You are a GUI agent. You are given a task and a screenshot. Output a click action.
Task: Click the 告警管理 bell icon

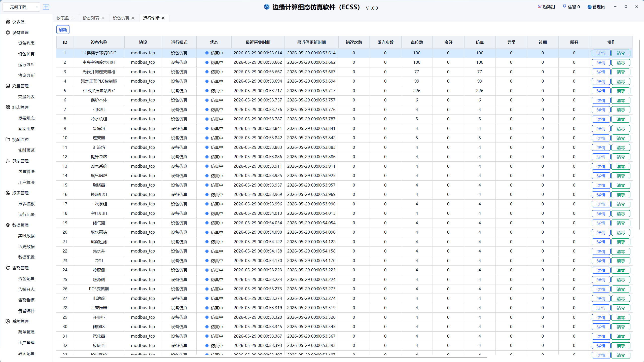coord(8,268)
